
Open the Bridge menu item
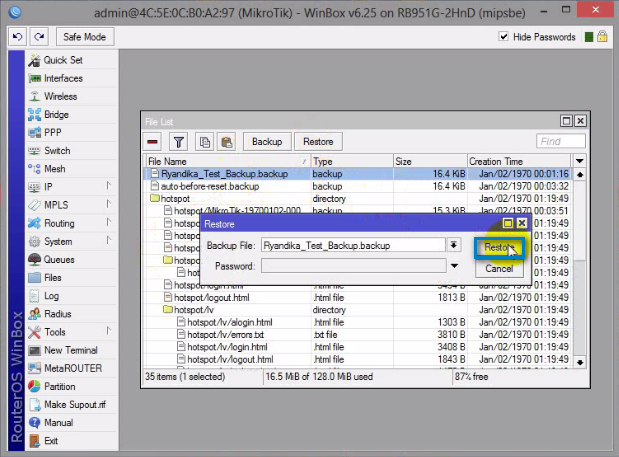pyautogui.click(x=56, y=114)
